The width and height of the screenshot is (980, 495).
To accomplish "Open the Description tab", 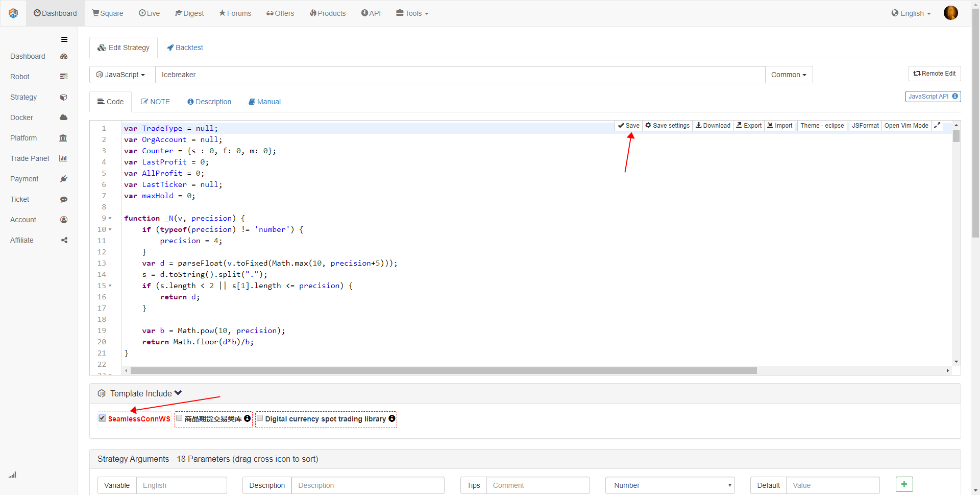I will 209,102.
